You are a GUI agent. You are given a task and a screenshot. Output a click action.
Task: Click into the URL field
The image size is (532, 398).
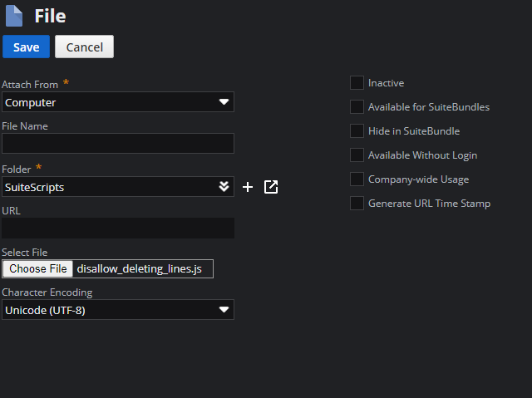[x=118, y=228]
